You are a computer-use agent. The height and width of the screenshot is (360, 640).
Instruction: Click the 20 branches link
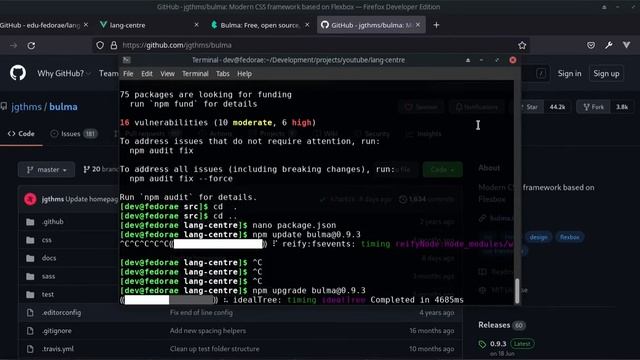pyautogui.click(x=100, y=169)
